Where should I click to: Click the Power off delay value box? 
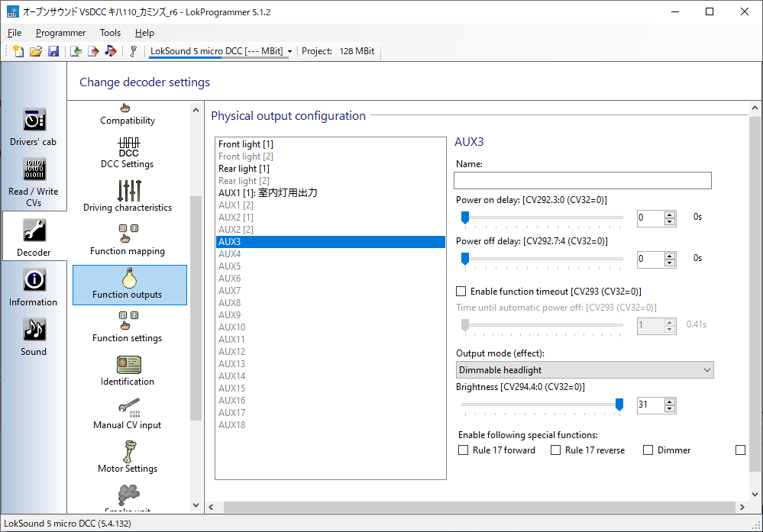click(651, 259)
